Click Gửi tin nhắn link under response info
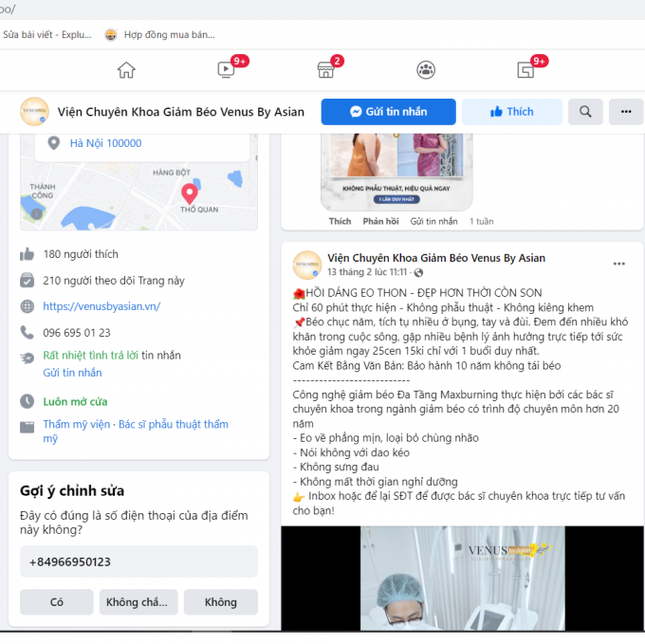This screenshot has height=644, width=645. click(x=72, y=373)
